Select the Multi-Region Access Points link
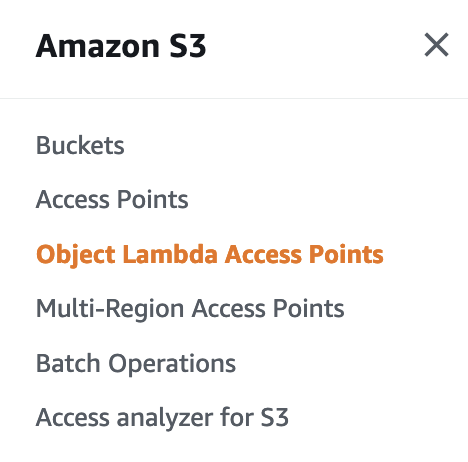Viewport: 468px width, 462px height. tap(190, 309)
